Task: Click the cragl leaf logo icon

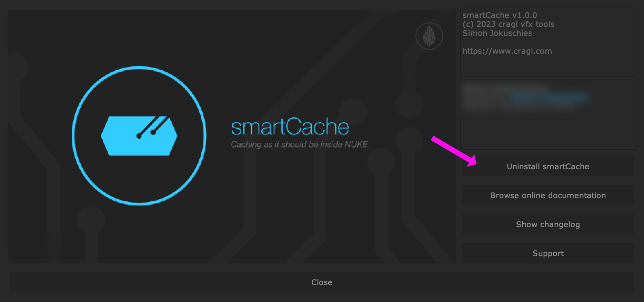Action: point(429,36)
